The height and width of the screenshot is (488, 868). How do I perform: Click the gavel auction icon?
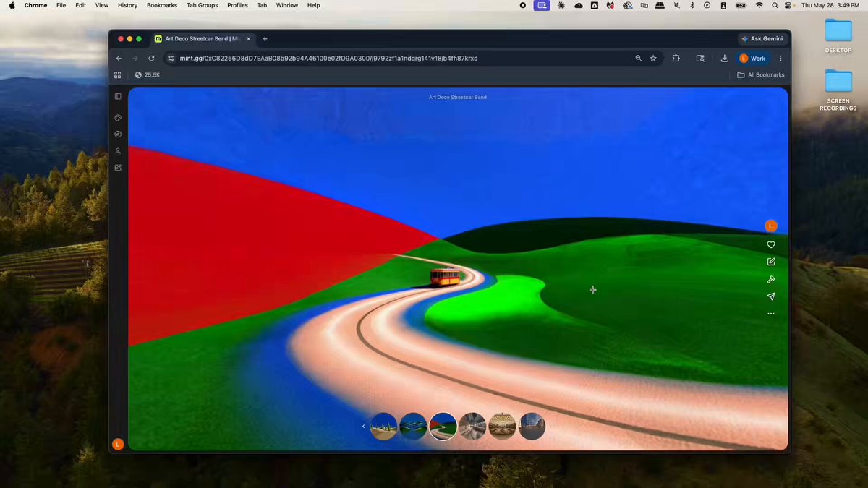(x=771, y=280)
